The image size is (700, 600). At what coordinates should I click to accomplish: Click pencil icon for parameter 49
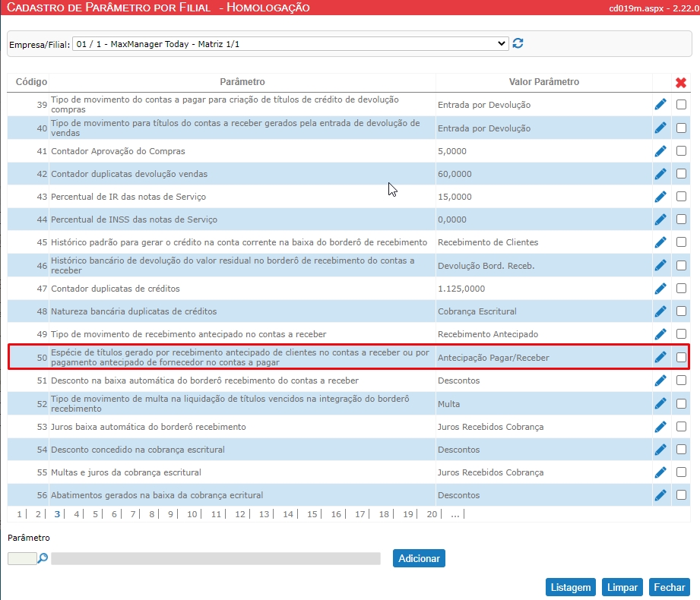[660, 334]
